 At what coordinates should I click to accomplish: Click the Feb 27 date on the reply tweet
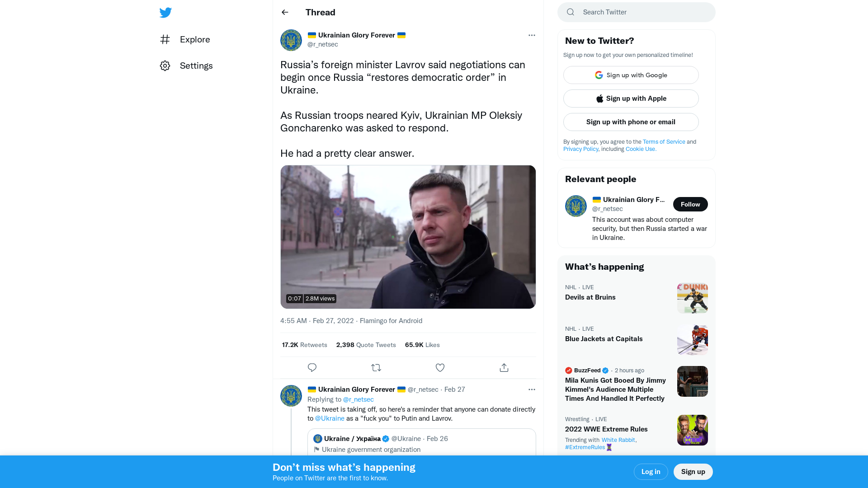click(455, 389)
